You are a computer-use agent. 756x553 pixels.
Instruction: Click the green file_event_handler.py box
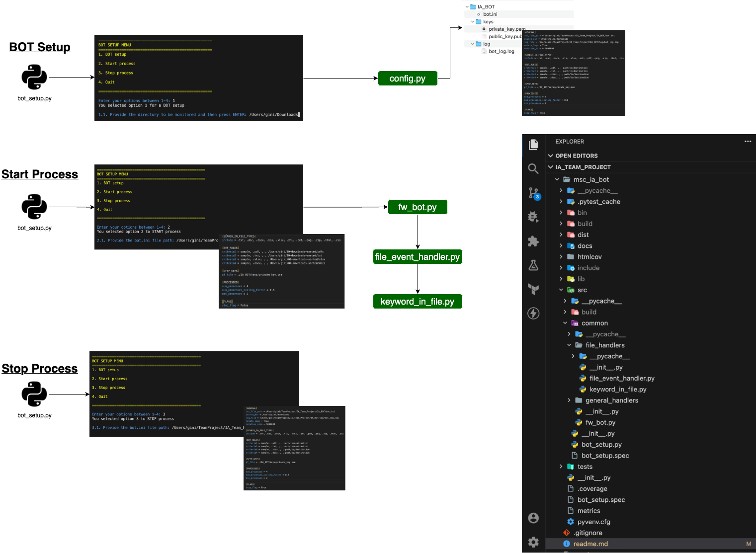pos(418,257)
